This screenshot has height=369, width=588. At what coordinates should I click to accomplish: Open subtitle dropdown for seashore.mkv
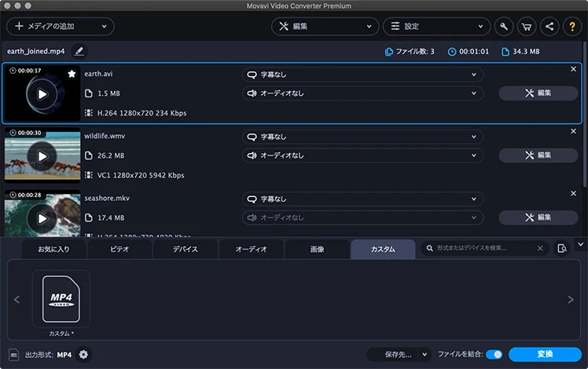coord(362,199)
